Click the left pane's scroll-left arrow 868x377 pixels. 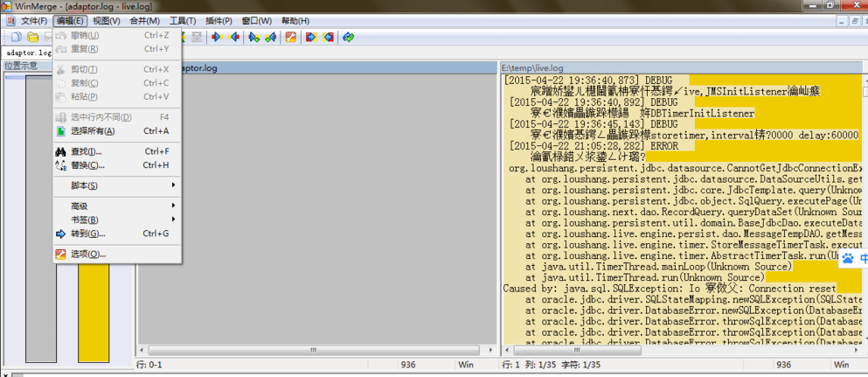click(x=142, y=351)
